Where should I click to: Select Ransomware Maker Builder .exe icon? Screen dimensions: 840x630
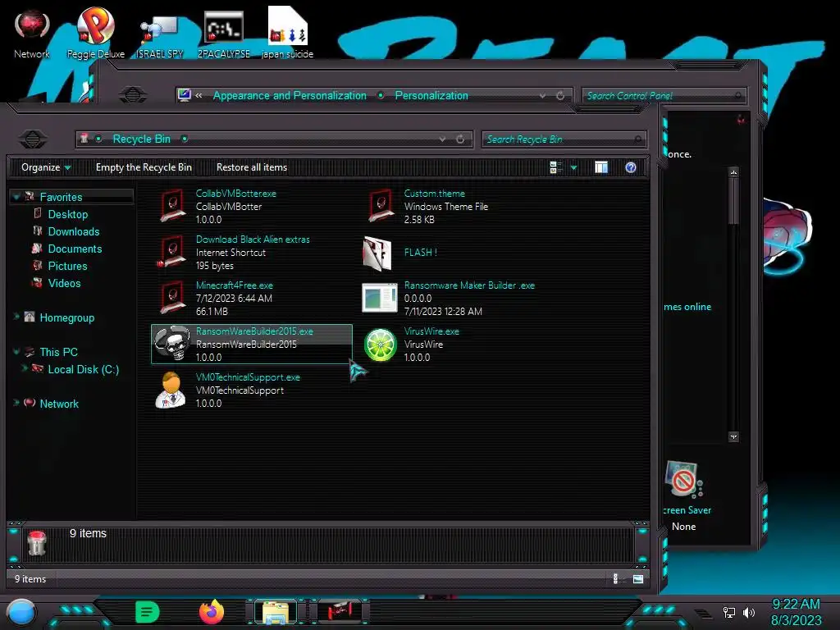point(380,298)
